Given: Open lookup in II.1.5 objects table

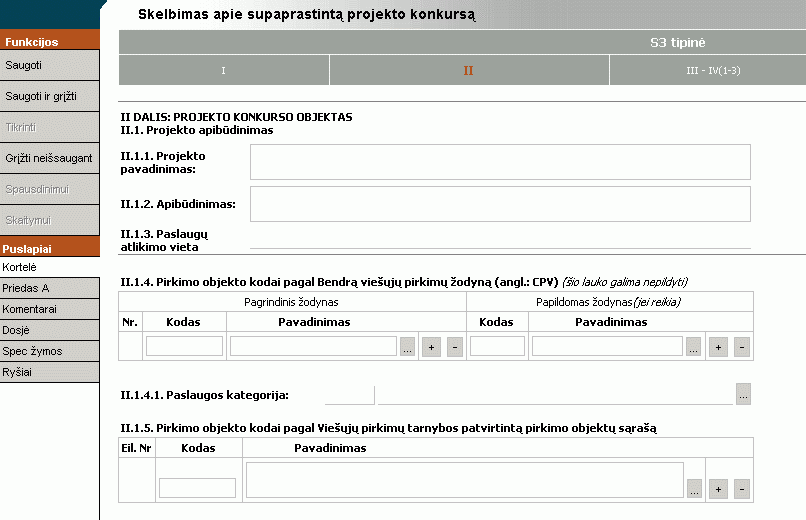Looking at the screenshot, I should point(694,489).
